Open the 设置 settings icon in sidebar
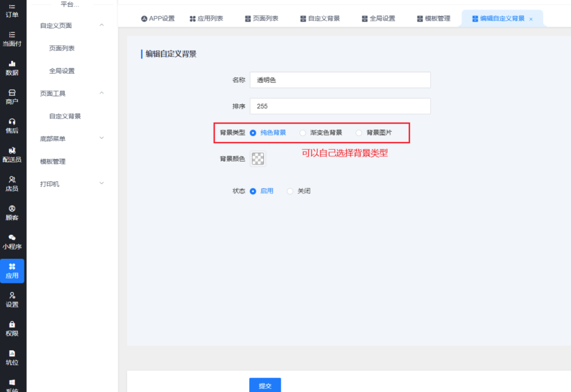 pyautogui.click(x=12, y=296)
